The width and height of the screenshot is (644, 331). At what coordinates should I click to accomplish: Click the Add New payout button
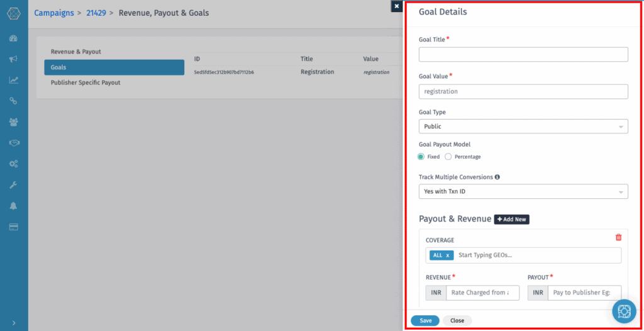point(511,219)
